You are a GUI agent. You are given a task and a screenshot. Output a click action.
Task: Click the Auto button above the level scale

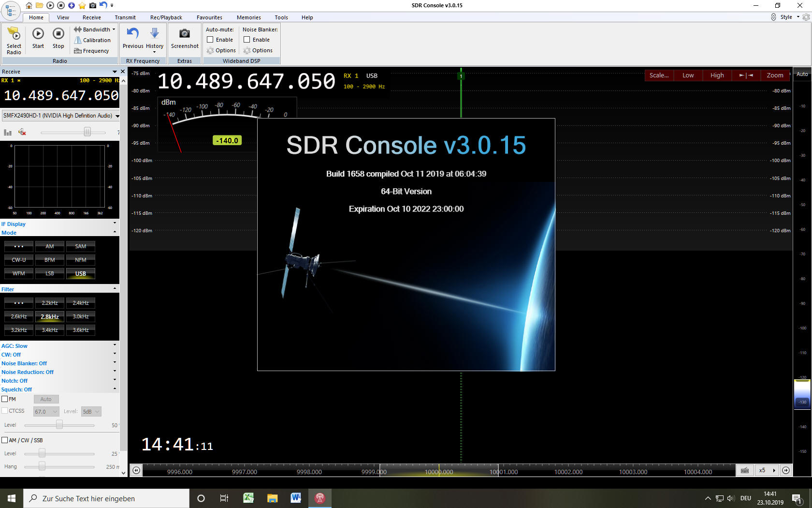click(802, 74)
